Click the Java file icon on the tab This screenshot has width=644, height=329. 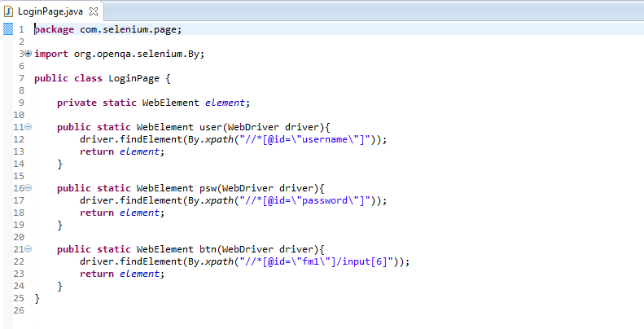pos(9,11)
